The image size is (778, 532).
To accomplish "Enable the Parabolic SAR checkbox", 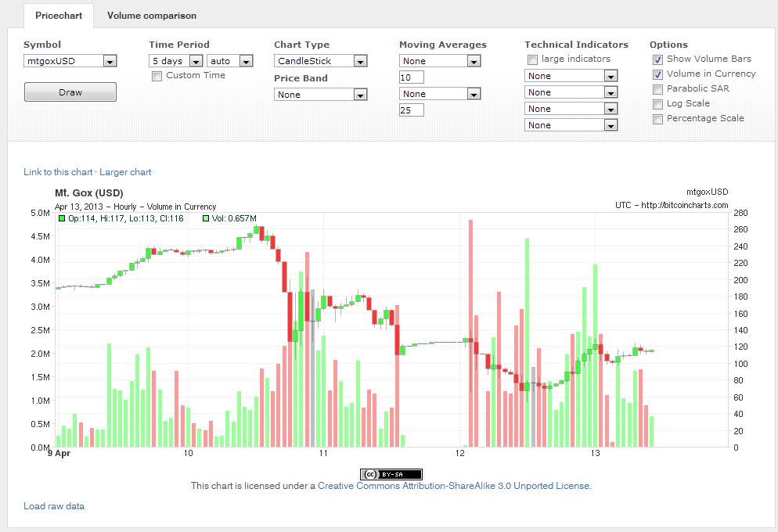I will [658, 90].
